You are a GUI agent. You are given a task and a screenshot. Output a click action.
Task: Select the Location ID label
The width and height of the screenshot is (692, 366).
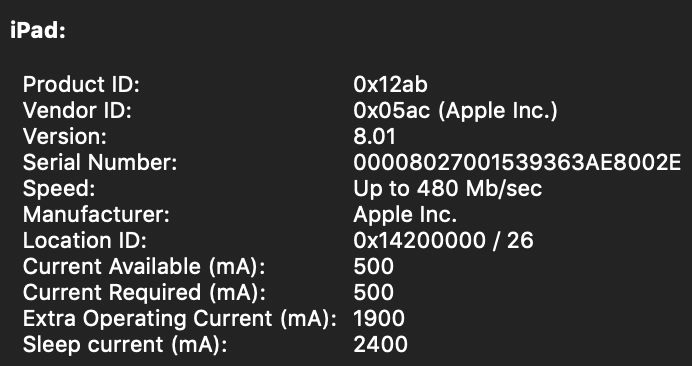coord(84,241)
